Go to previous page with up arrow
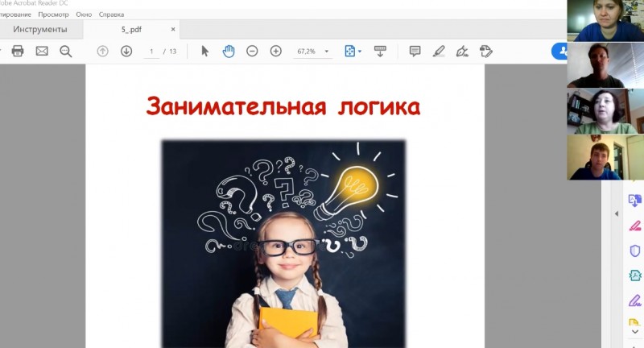This screenshot has width=644, height=348. [102, 51]
